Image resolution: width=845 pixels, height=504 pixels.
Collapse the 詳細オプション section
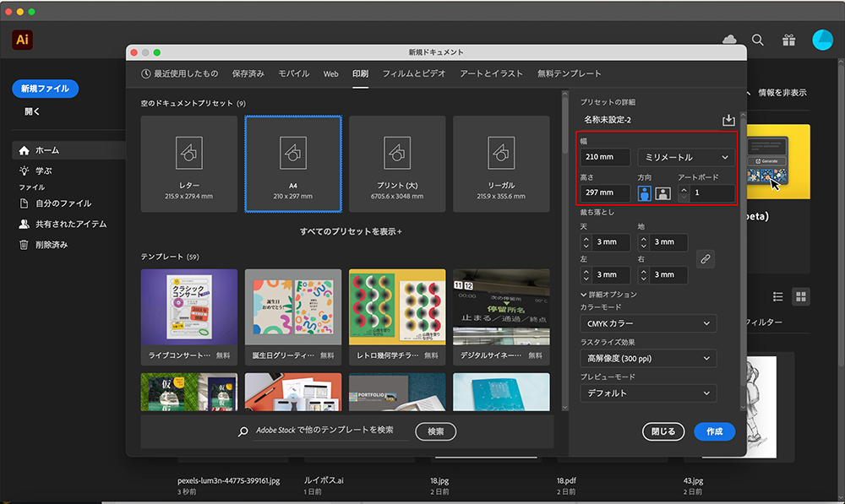point(608,295)
